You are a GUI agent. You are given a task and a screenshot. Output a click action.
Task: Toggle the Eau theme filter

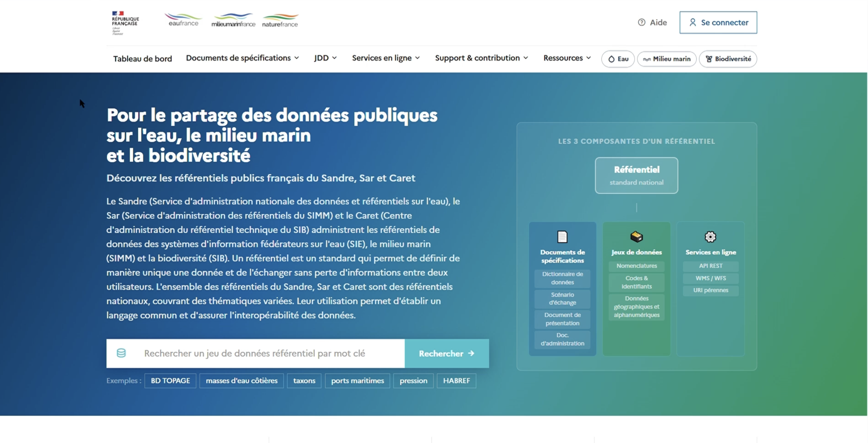point(618,59)
